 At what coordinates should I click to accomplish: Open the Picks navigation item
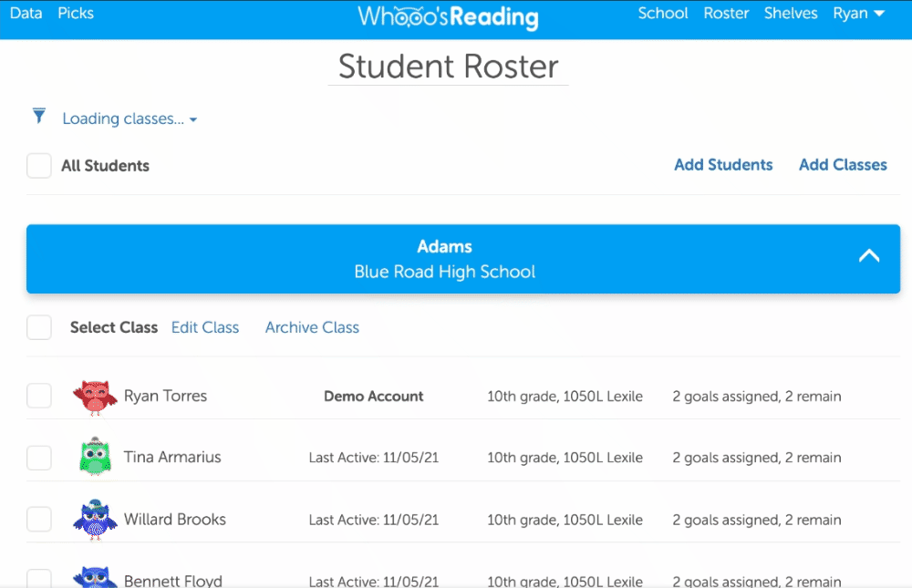pyautogui.click(x=76, y=14)
